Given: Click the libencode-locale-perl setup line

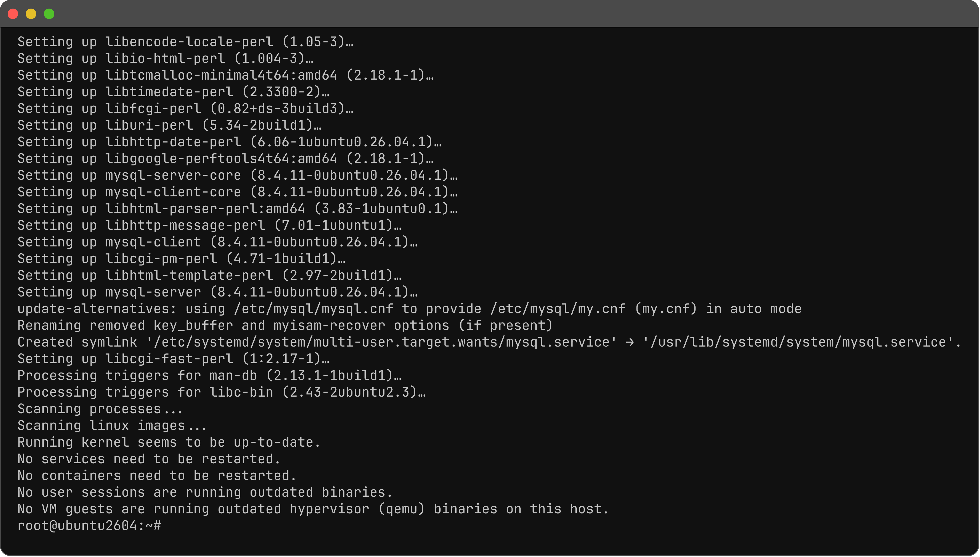Looking at the screenshot, I should coord(185,42).
